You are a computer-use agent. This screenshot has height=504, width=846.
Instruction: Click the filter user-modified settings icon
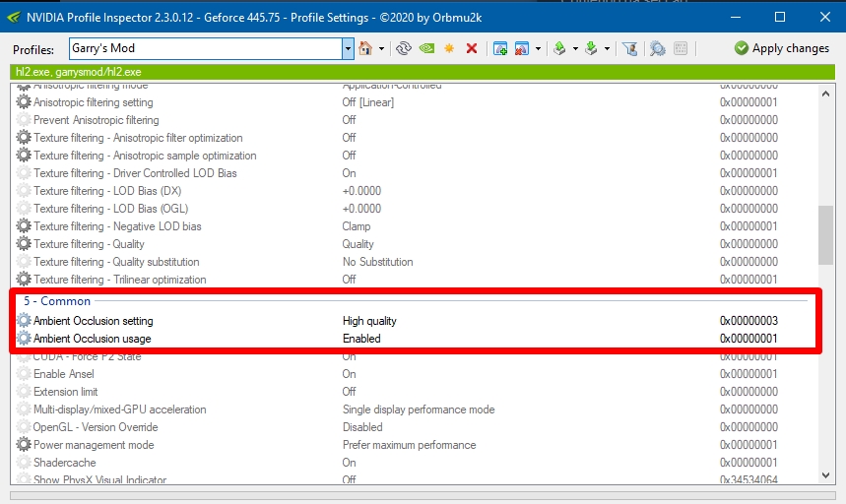point(629,48)
